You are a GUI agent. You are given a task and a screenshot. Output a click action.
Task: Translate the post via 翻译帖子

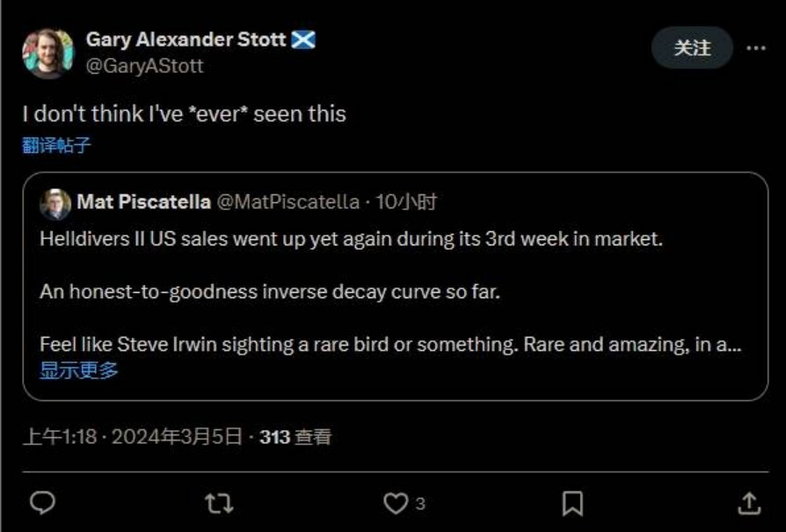click(x=56, y=146)
